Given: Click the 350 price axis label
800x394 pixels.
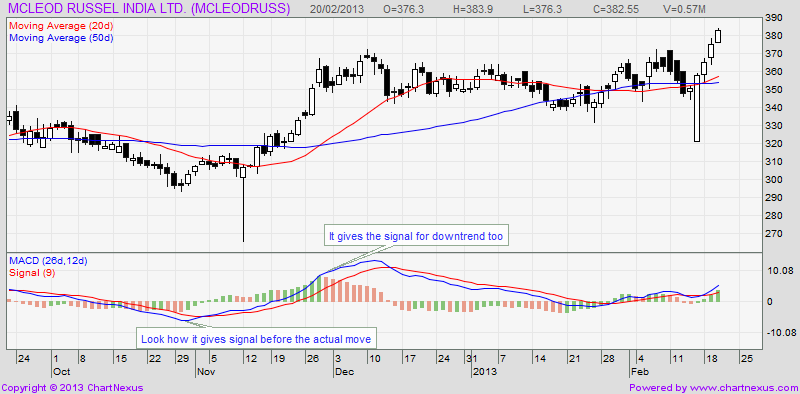Looking at the screenshot, I should (774, 90).
